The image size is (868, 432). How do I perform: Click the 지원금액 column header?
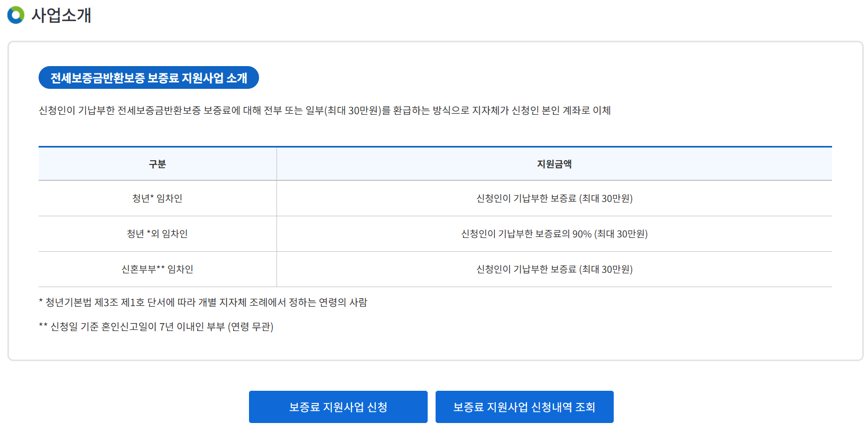tap(555, 164)
